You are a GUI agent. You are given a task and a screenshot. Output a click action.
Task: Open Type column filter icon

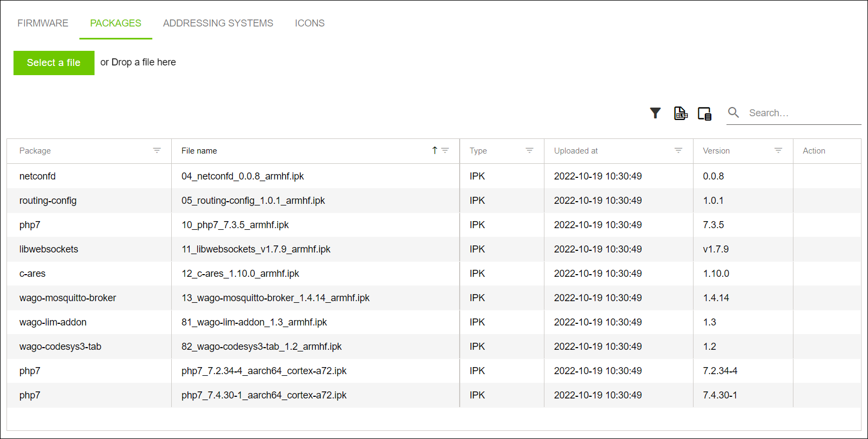point(529,150)
